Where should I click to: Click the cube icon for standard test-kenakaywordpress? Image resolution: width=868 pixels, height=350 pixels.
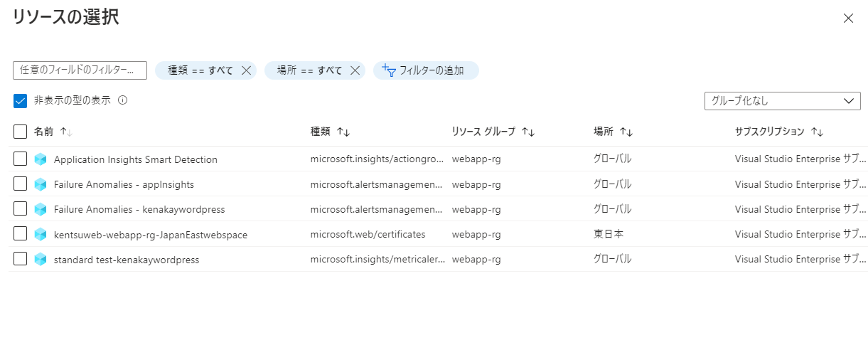click(x=41, y=260)
